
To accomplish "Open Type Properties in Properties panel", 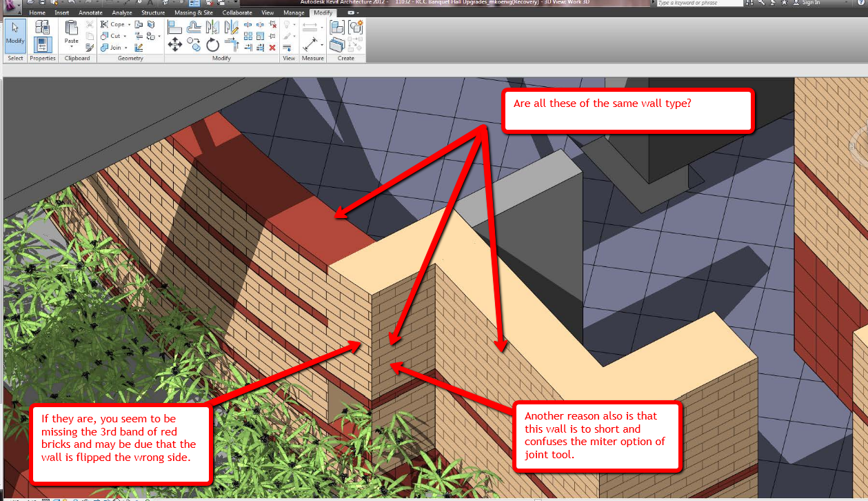I will (43, 28).
